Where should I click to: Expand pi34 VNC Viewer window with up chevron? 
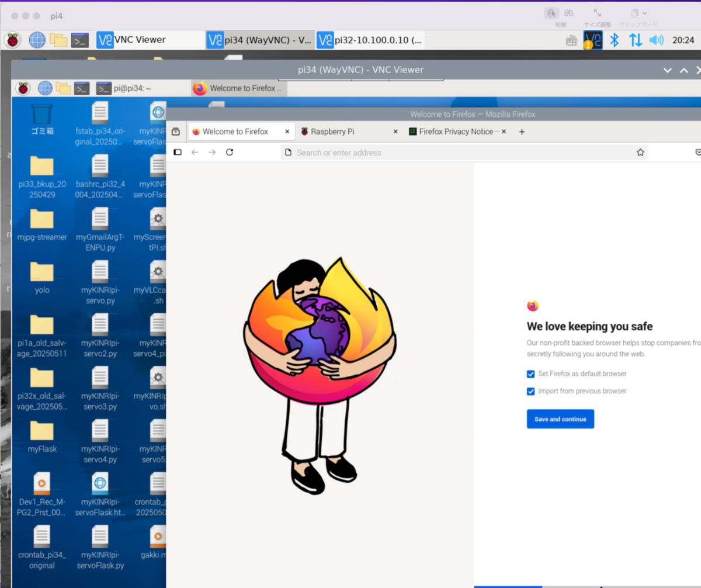pos(684,70)
